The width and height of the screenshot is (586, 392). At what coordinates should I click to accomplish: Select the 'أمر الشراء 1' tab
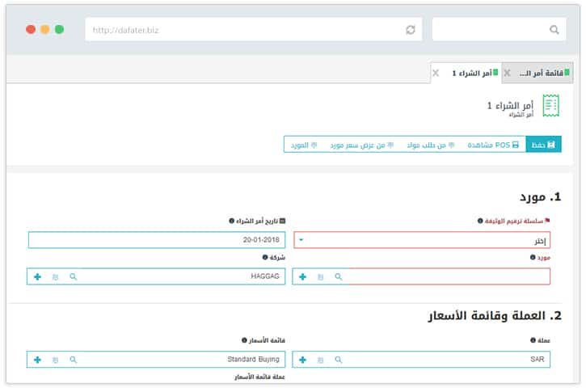(x=469, y=73)
